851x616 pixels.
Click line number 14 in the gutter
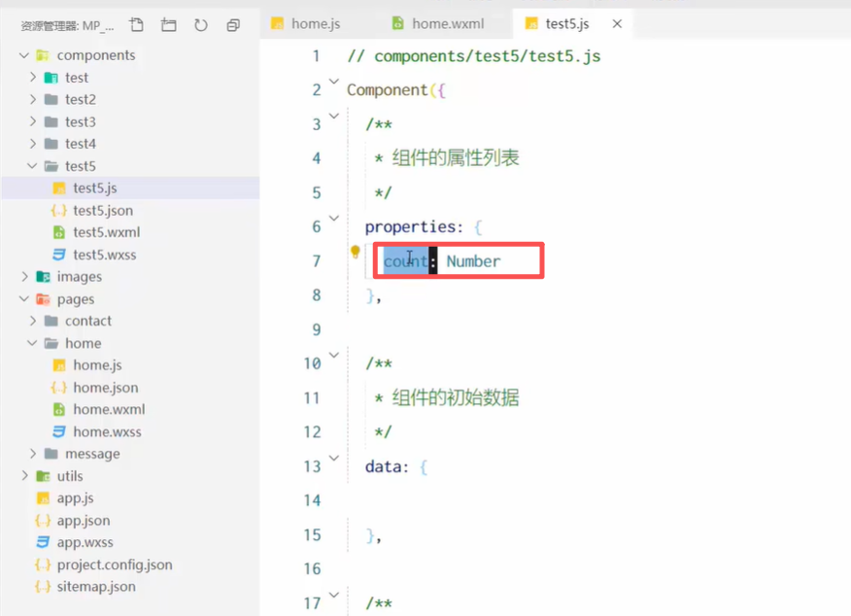coord(312,500)
